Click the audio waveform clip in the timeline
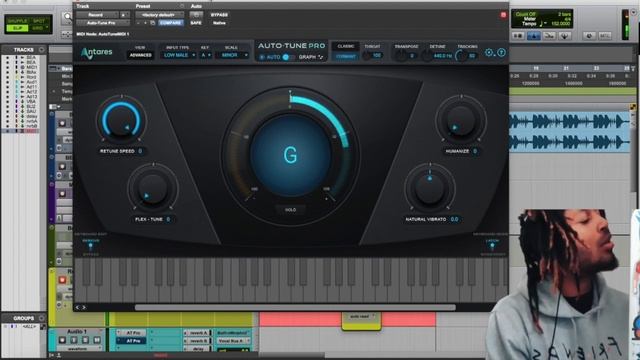640x360 pixels. tap(569, 132)
